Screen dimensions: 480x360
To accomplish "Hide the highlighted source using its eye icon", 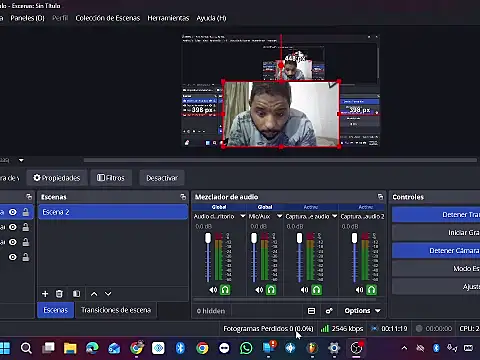I will pos(13,212).
